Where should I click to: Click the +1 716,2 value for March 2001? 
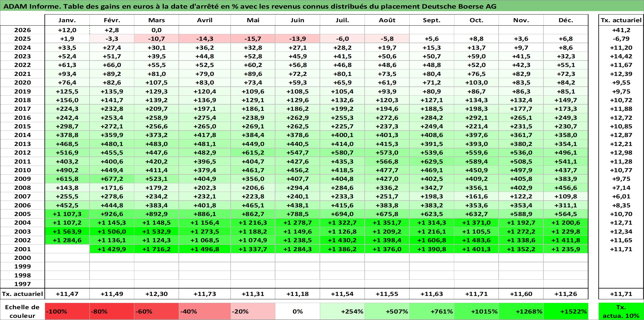click(x=157, y=249)
